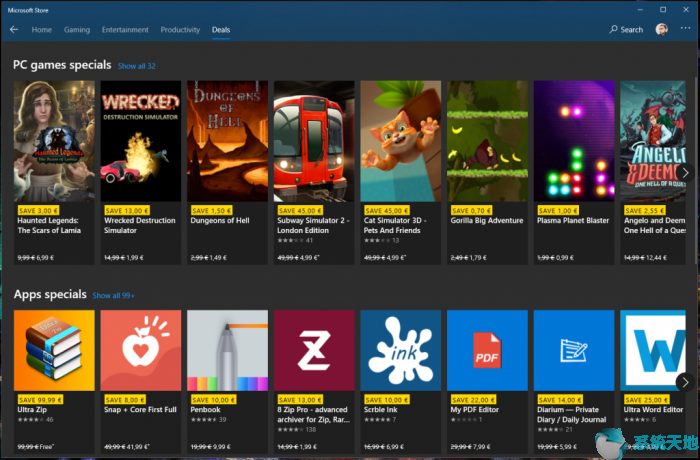The height and width of the screenshot is (460, 700).
Task: Click the SAVE 45,00 € badge on Subway Simulator
Action: (300, 210)
